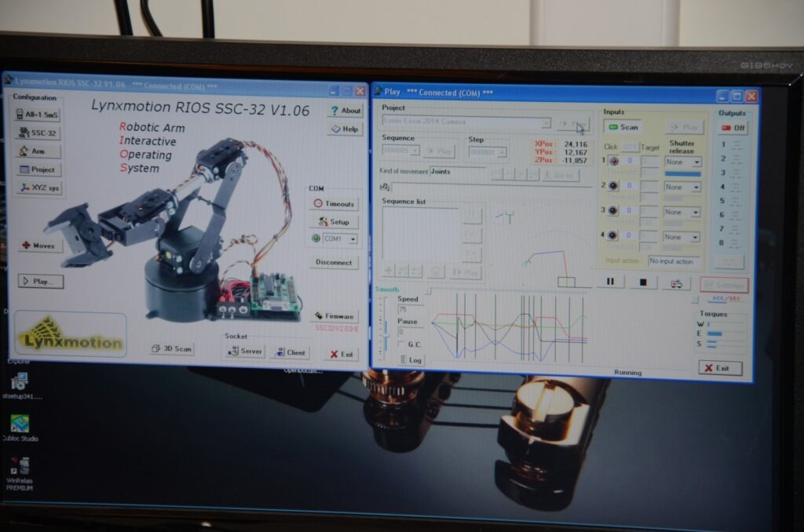The height and width of the screenshot is (532, 804).
Task: Toggle output 8 switch
Action: click(x=736, y=242)
